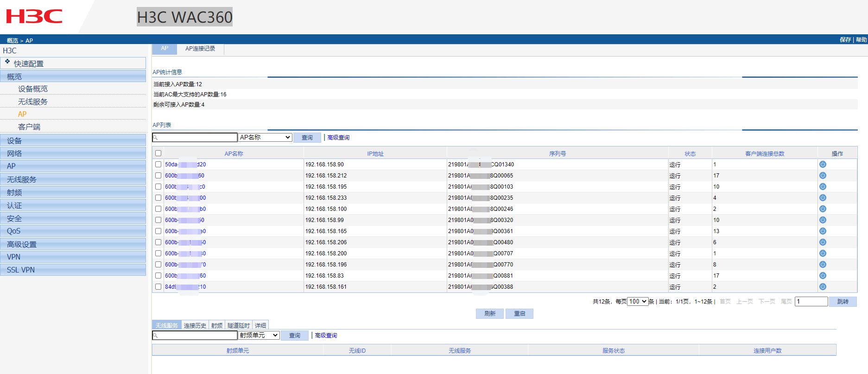This screenshot has height=374, width=868.
Task: Click the diamond icon beside 快速配置
Action: [7, 62]
